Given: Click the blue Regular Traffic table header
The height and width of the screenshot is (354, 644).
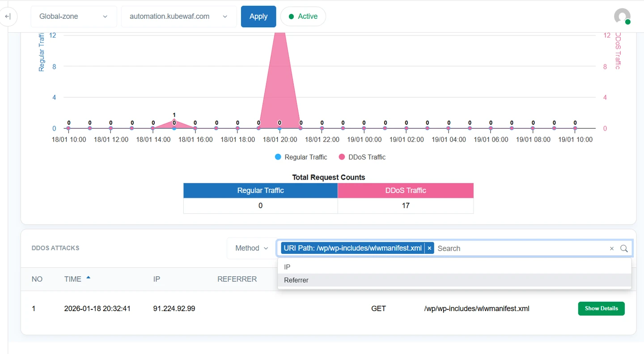Looking at the screenshot, I should coord(260,190).
